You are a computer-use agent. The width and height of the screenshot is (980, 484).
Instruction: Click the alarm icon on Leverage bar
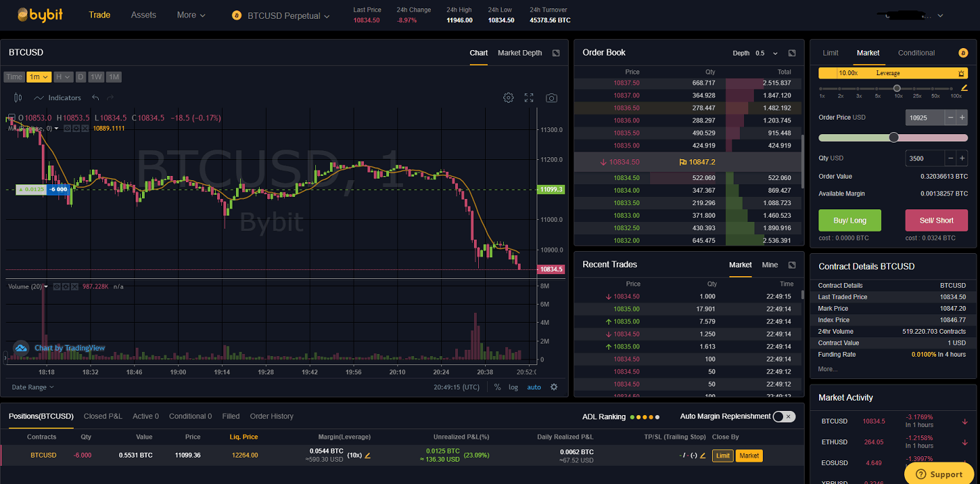pos(961,73)
